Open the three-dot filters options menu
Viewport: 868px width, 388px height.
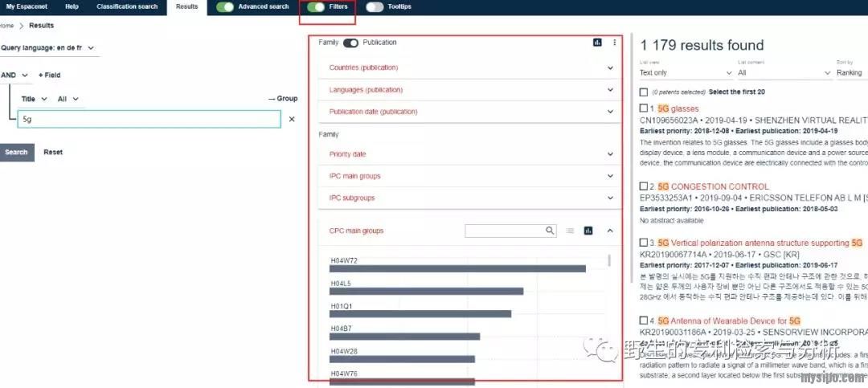click(x=615, y=43)
